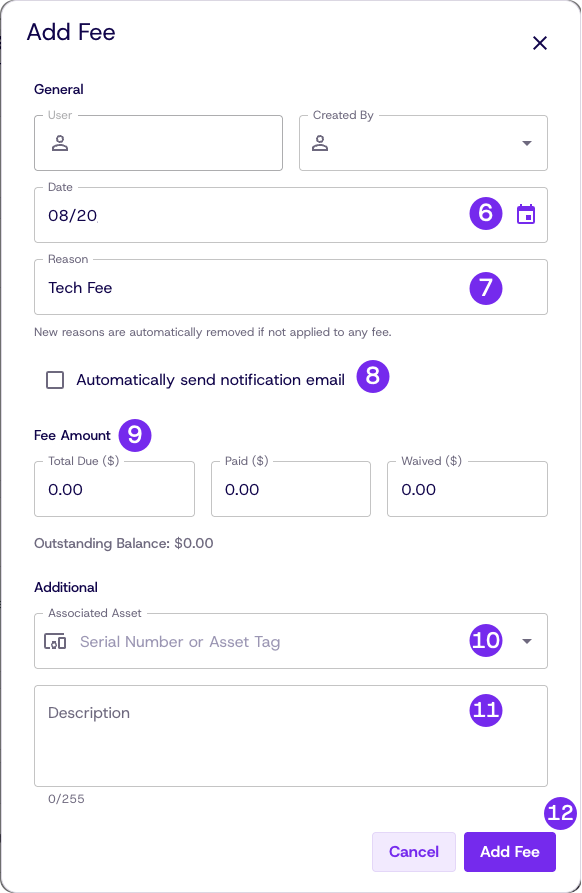
Task: Click the Cancel button
Action: point(414,851)
